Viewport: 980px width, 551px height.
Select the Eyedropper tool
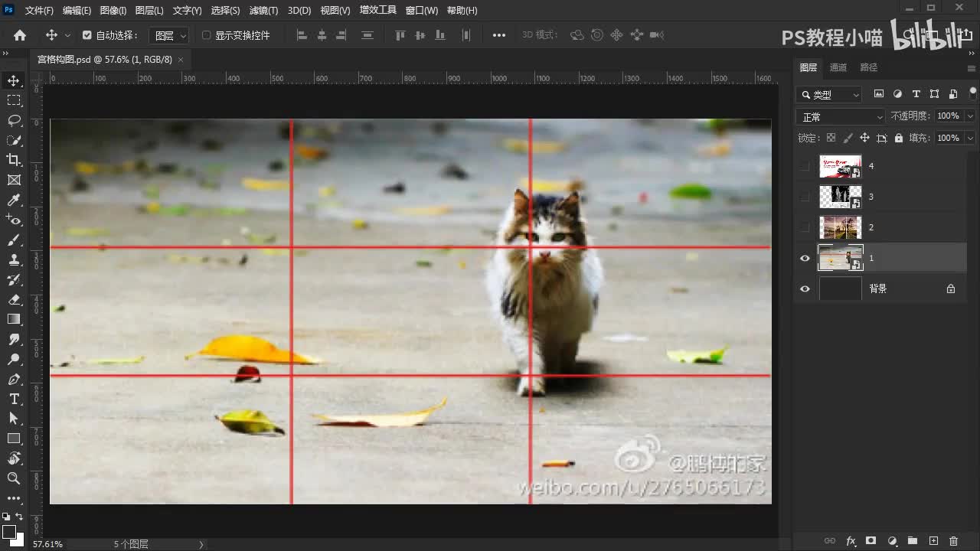click(14, 200)
